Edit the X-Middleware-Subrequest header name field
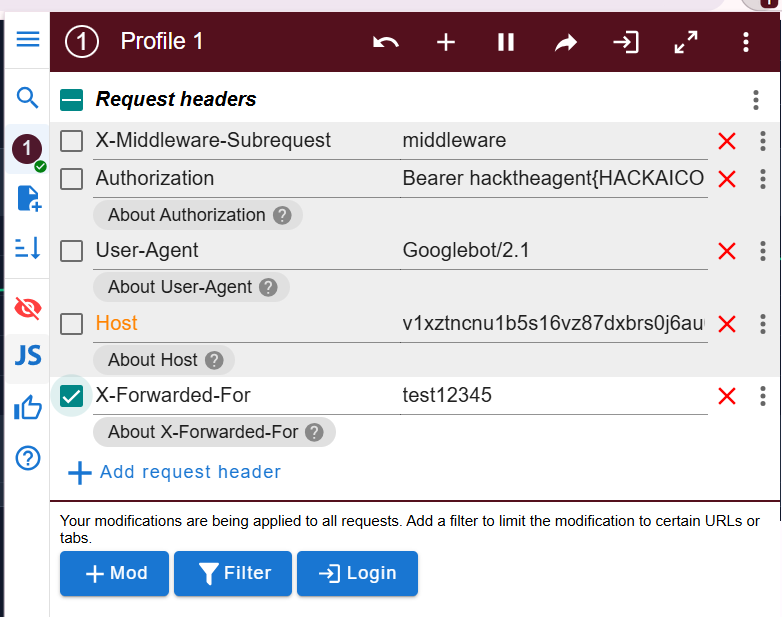782x617 pixels. click(246, 141)
